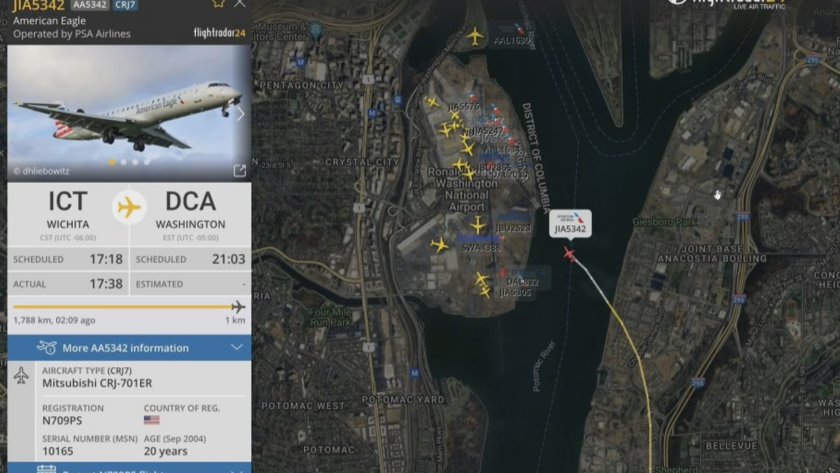Show the next aircraft photo with right arrow
This screenshot has width=840, height=473.
[x=241, y=114]
